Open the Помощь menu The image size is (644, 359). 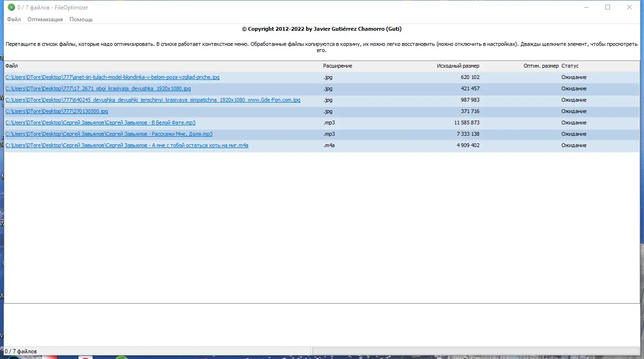(81, 19)
